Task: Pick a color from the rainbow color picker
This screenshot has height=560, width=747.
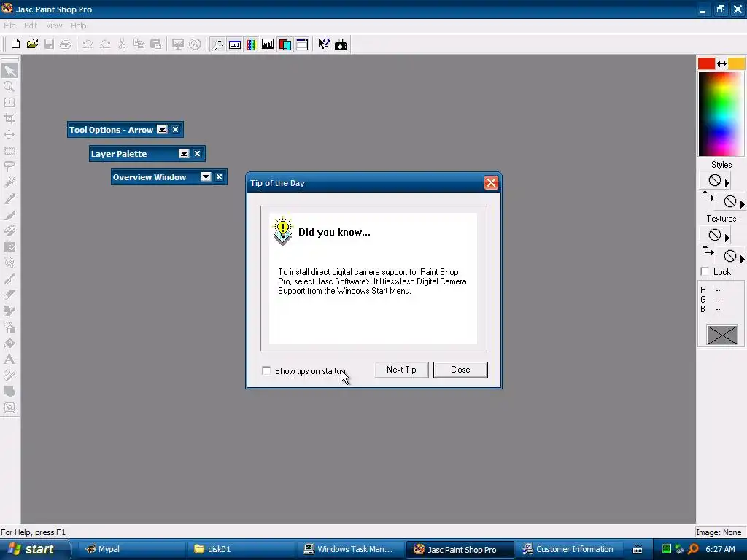Action: point(721,114)
